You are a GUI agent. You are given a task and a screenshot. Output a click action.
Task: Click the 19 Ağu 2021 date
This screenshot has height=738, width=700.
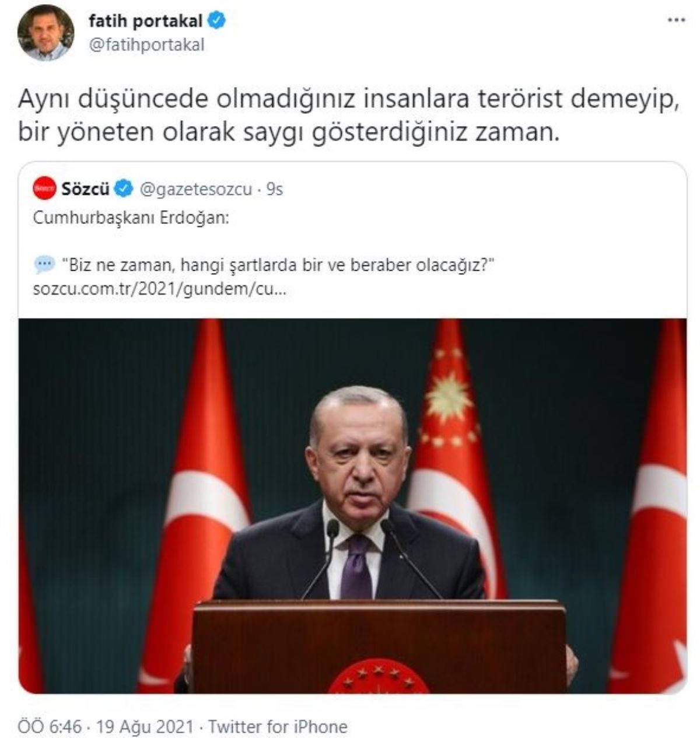point(145,726)
